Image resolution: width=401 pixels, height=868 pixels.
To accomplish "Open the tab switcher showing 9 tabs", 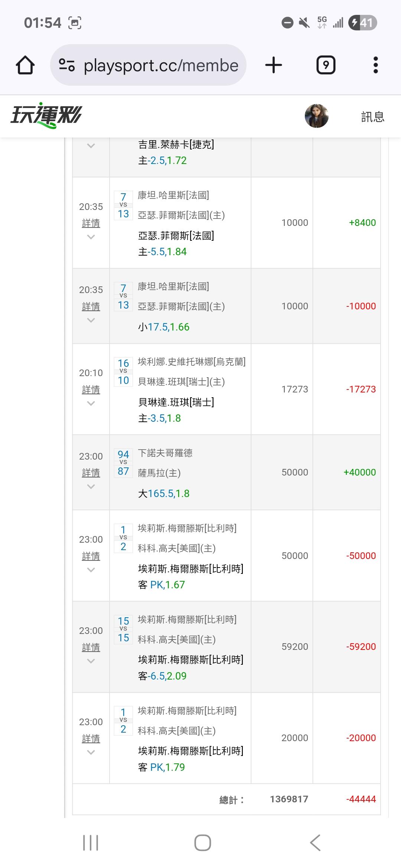I will point(326,65).
